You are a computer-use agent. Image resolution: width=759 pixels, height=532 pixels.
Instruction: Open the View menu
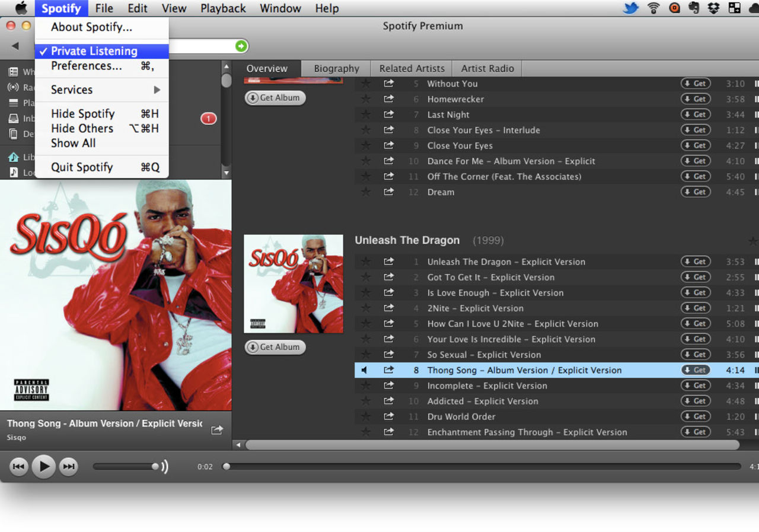tap(174, 8)
